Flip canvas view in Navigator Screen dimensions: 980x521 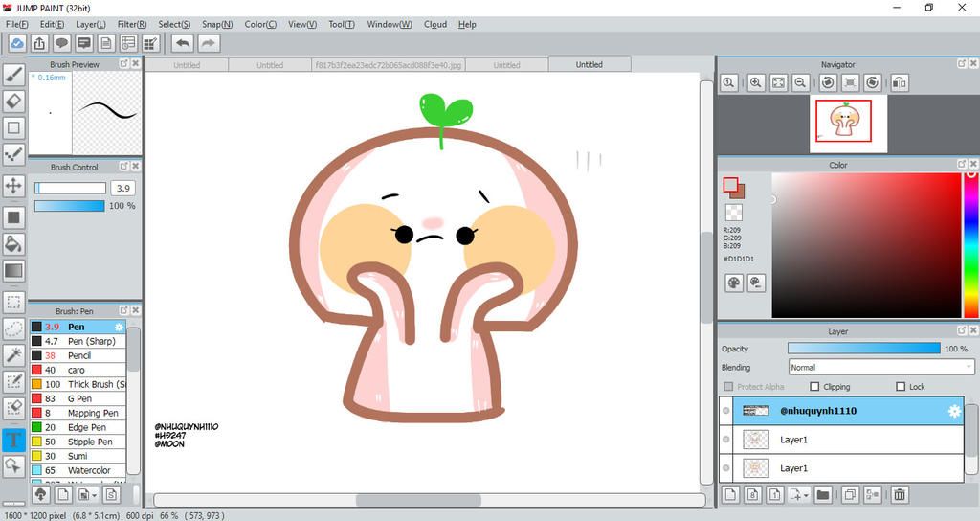900,82
